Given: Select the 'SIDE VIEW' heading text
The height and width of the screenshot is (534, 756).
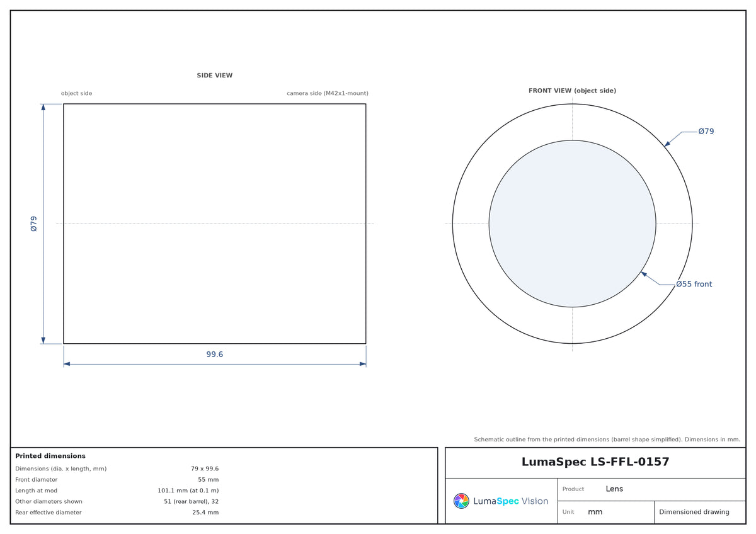Looking at the screenshot, I should (x=215, y=76).
